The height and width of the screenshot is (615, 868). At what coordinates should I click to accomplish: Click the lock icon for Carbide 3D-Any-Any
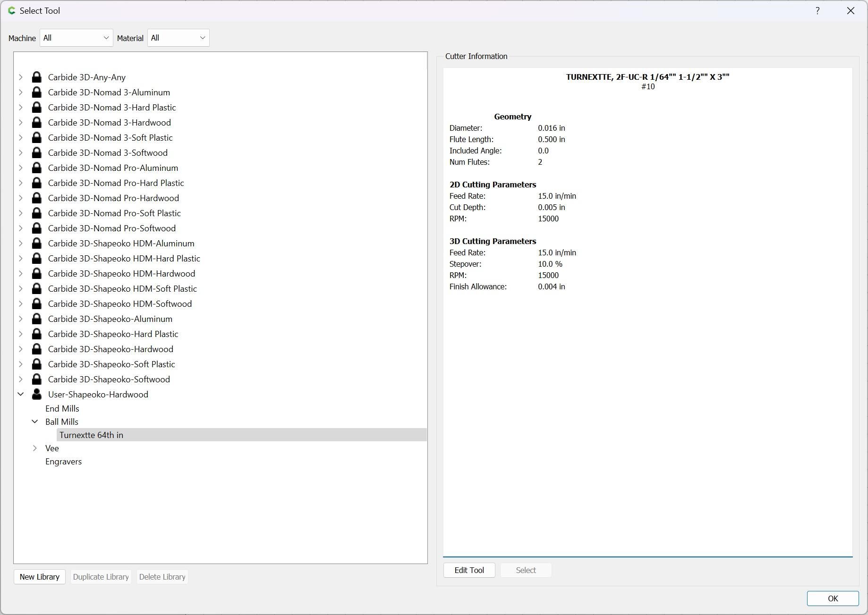click(x=36, y=77)
